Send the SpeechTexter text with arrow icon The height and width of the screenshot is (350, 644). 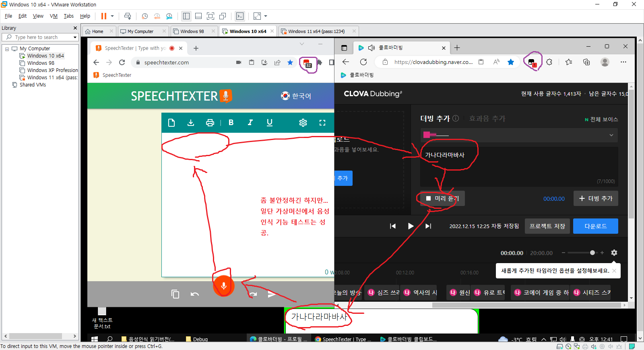pos(272,294)
